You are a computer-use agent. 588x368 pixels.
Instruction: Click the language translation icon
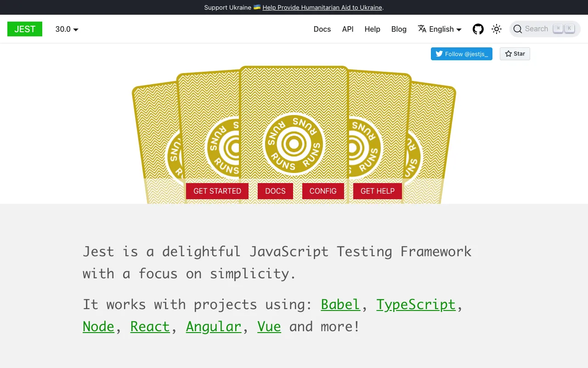(x=422, y=29)
